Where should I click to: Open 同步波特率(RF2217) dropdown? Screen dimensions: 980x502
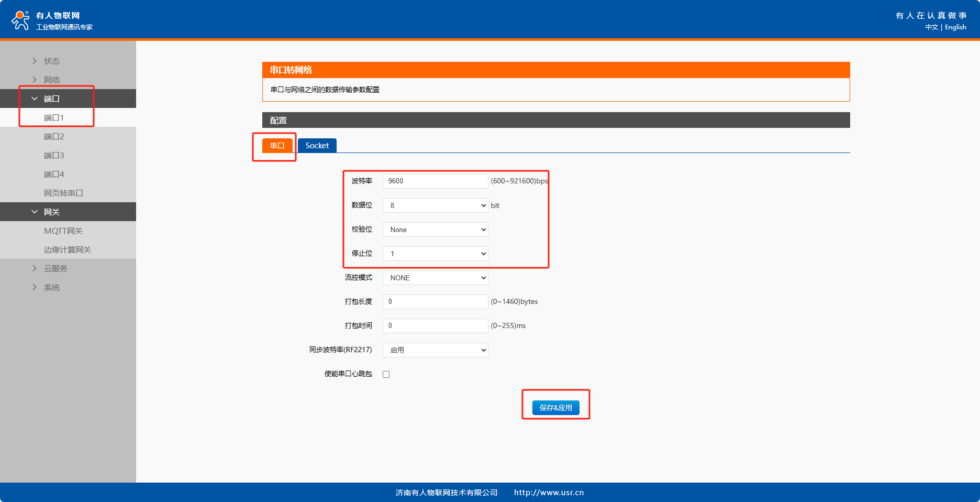coord(435,350)
